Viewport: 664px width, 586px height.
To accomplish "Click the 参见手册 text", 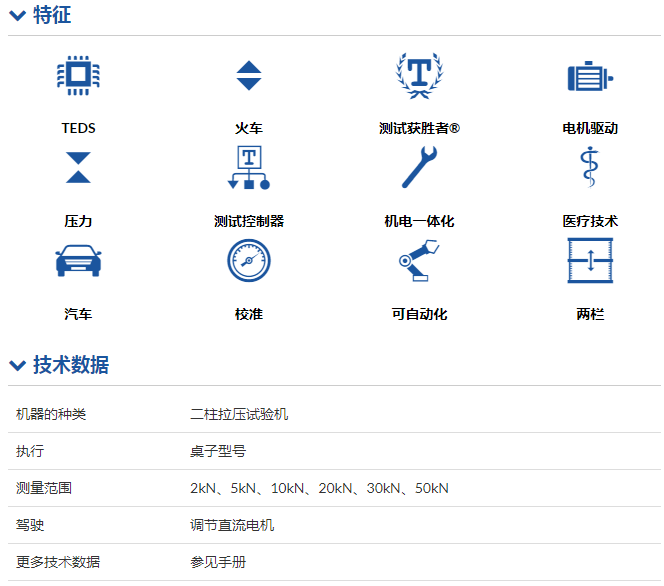I will [x=218, y=562].
